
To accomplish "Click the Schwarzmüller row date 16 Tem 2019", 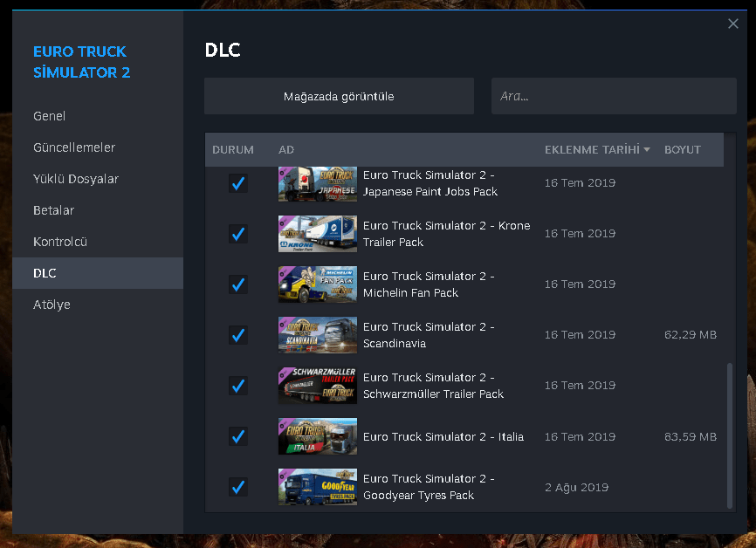I will click(580, 386).
